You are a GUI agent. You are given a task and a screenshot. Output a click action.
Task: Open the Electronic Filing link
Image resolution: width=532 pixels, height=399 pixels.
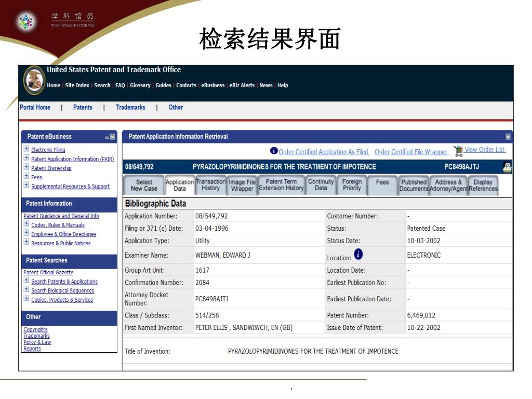pyautogui.click(x=48, y=150)
